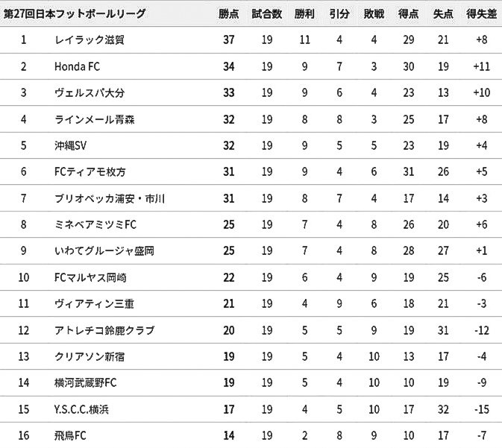Click the 得点 column header
This screenshot has height=448, width=502.
pyautogui.click(x=408, y=13)
